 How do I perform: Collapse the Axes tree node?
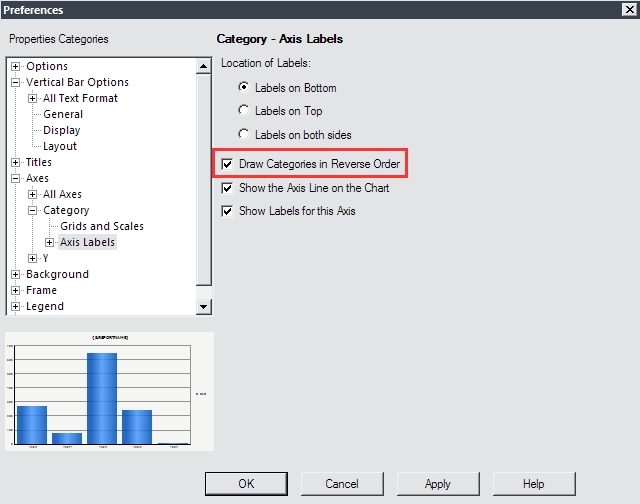pos(16,179)
